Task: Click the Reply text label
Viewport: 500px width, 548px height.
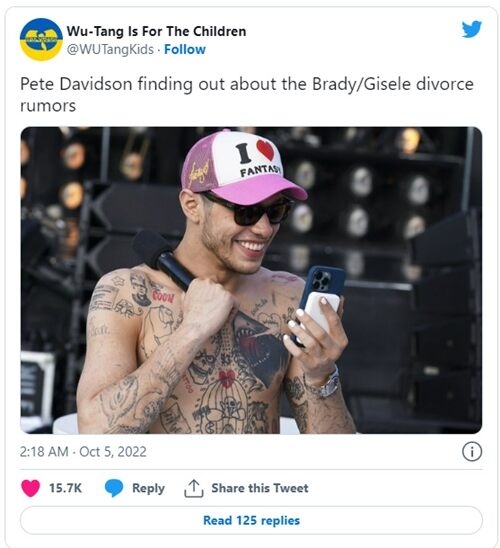Action: [x=148, y=488]
